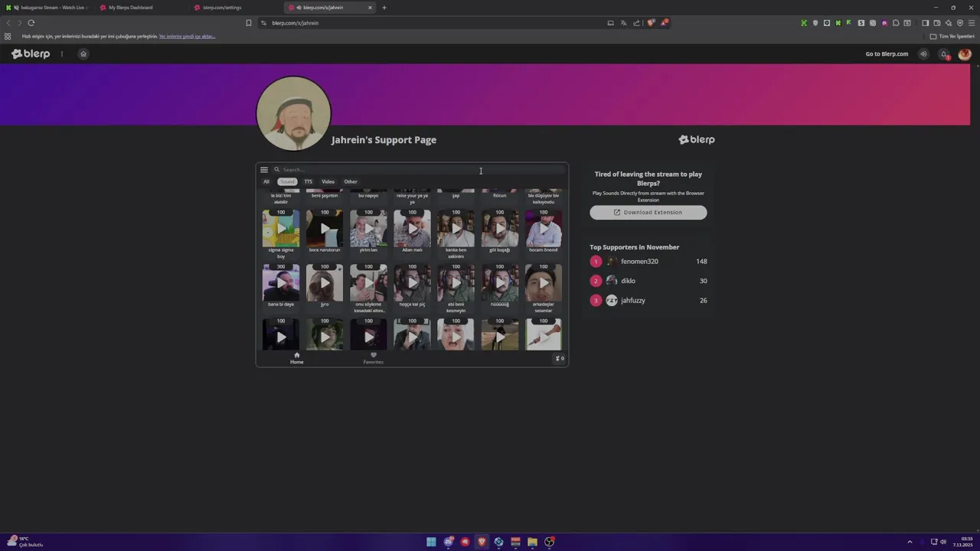The width and height of the screenshot is (980, 551).
Task: Play the "onu söyleme kasadaki altını" sound
Action: pyautogui.click(x=368, y=282)
